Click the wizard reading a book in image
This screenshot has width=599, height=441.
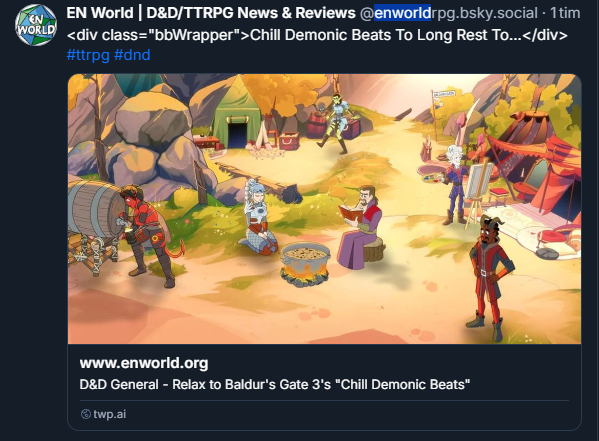361,227
